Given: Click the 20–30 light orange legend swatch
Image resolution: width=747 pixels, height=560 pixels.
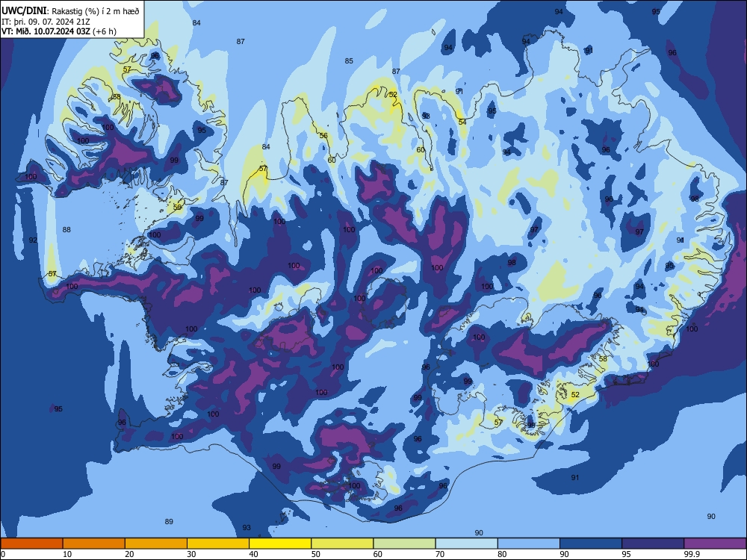Looking at the screenshot, I should 156,544.
